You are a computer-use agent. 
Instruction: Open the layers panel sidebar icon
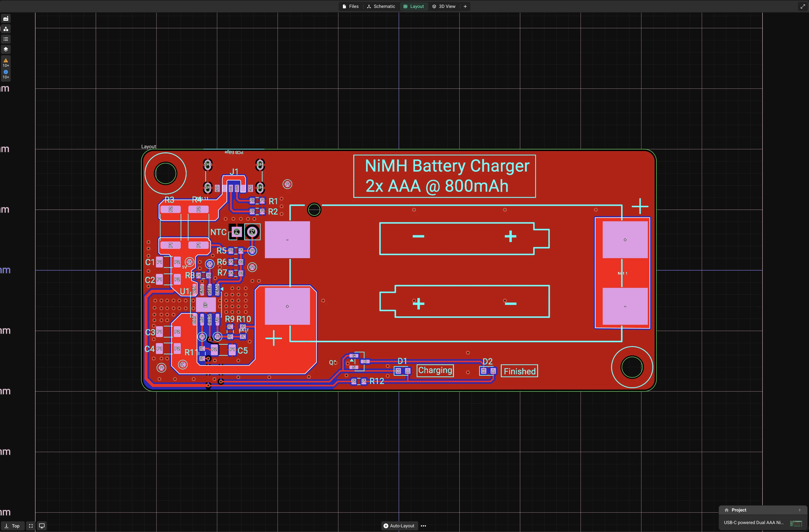(6, 49)
